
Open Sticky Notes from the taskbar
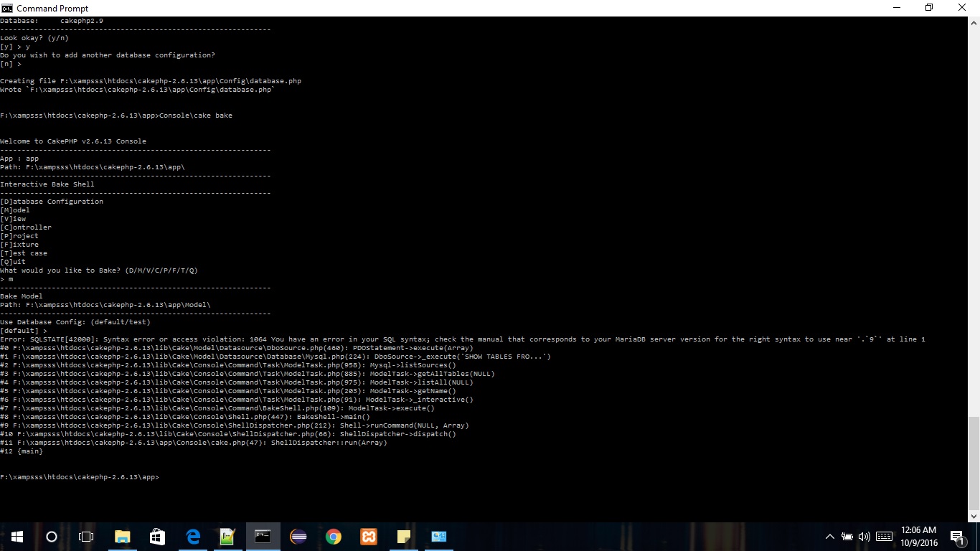pyautogui.click(x=403, y=536)
